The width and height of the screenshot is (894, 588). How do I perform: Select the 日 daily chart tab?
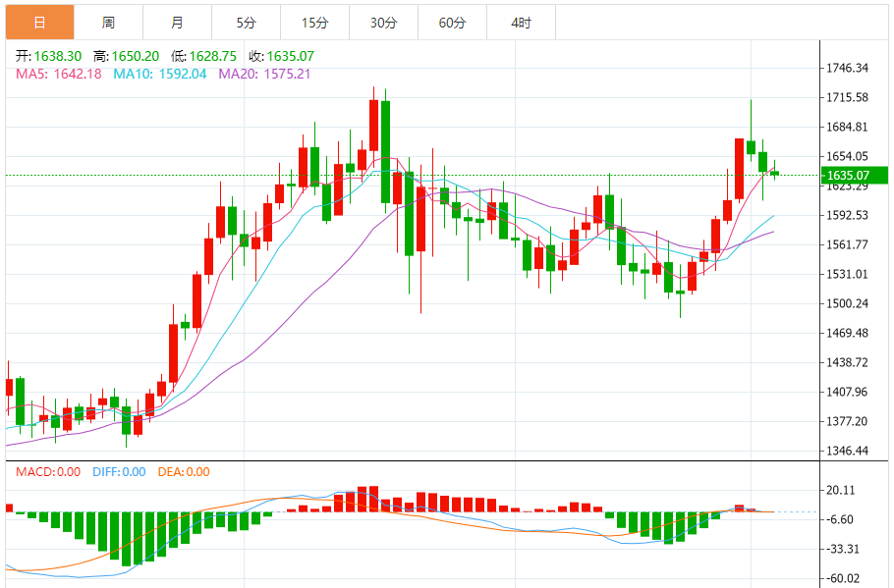coord(39,22)
